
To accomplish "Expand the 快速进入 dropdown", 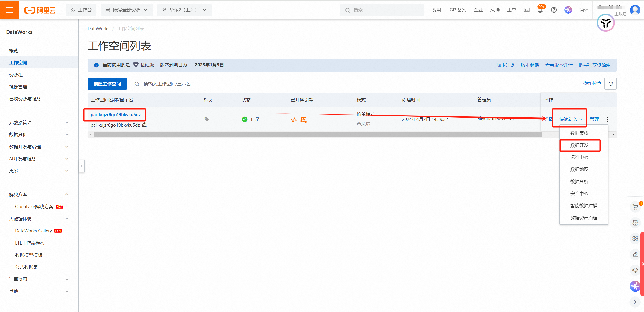I will pyautogui.click(x=570, y=119).
